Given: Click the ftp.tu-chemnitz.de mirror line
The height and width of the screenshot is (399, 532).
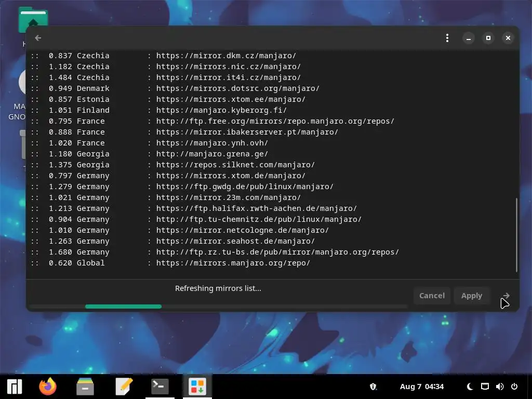Looking at the screenshot, I should coord(196,219).
